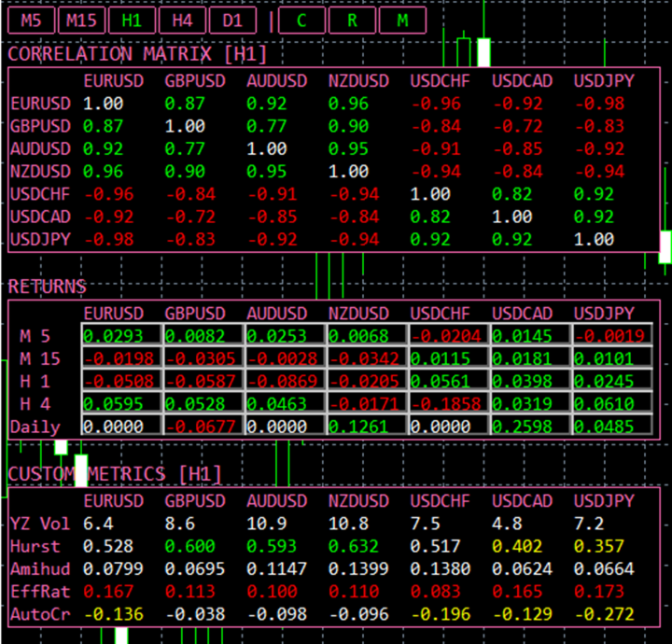Select the M 15 row label in Returns

(x=40, y=359)
